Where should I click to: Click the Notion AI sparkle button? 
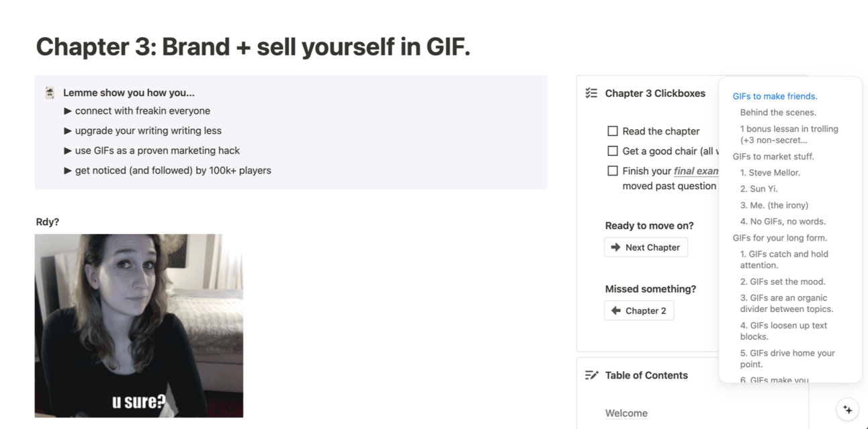847,409
